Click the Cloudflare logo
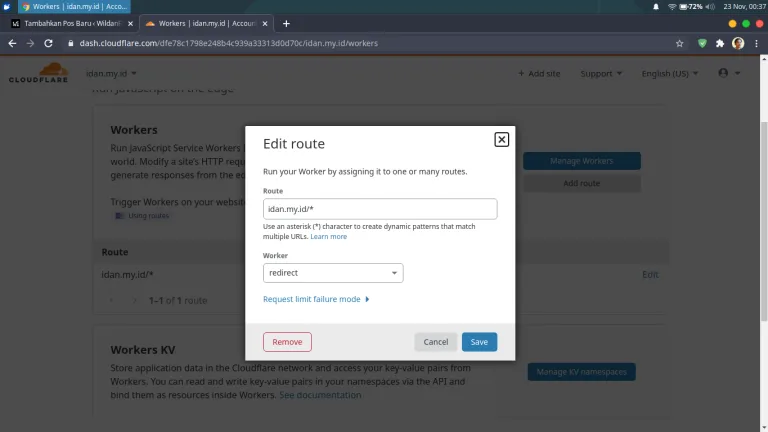Screen dimensions: 768x432 [x=36, y=73]
